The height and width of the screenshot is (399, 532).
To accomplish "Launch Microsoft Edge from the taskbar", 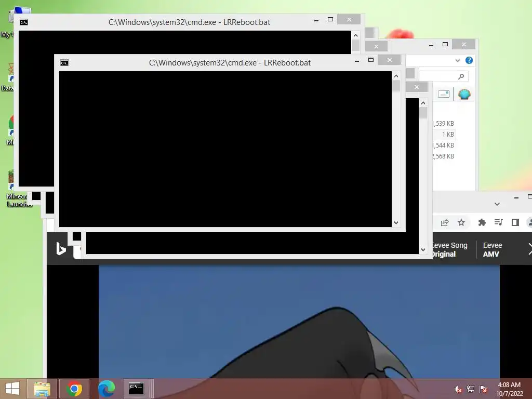I will [x=106, y=389].
